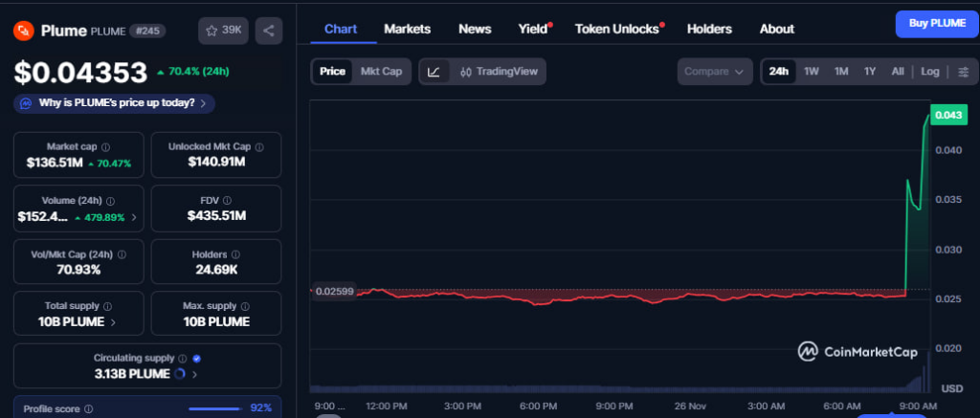
Task: Select the All time range
Action: [x=898, y=71]
